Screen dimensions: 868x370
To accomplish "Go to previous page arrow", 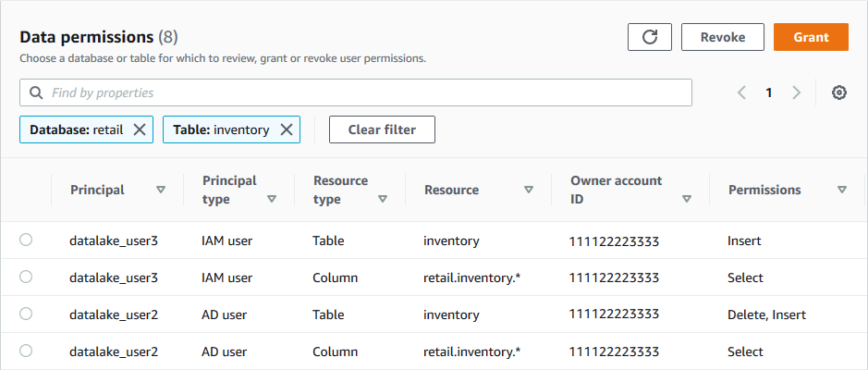I will click(x=741, y=92).
